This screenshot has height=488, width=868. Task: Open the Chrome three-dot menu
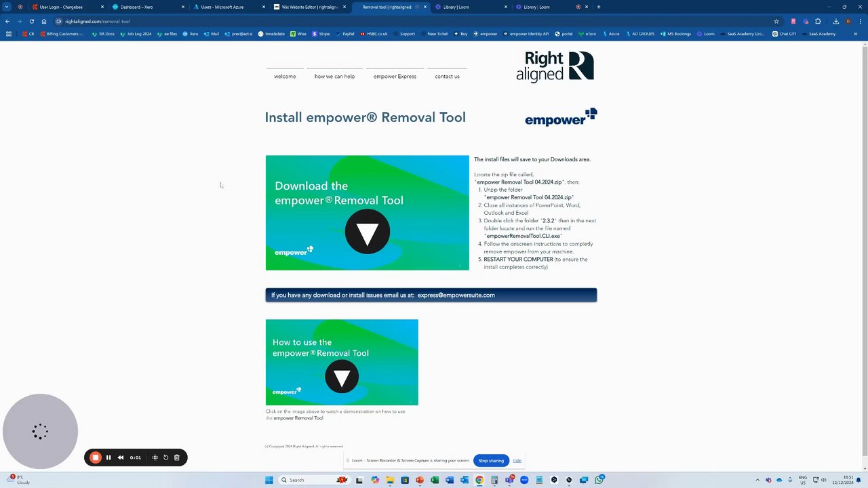click(x=861, y=21)
